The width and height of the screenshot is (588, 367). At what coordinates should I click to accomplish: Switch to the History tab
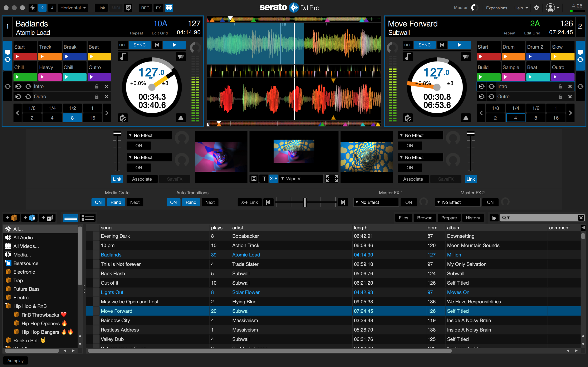(473, 218)
